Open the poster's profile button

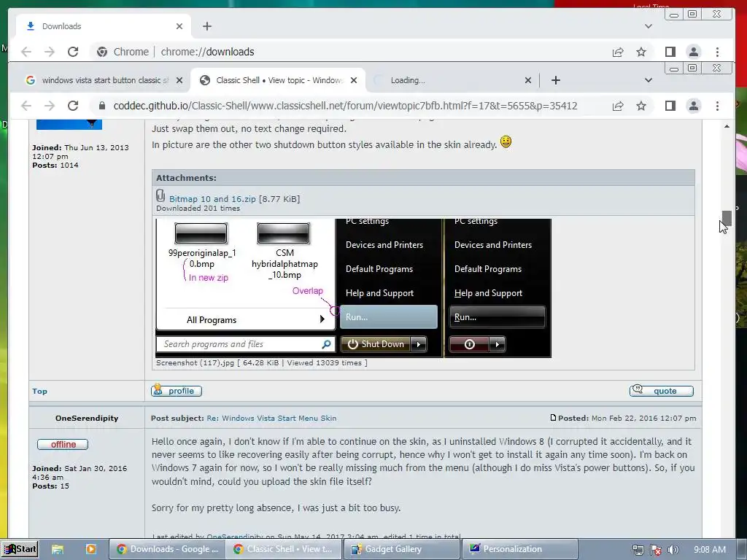tap(177, 391)
